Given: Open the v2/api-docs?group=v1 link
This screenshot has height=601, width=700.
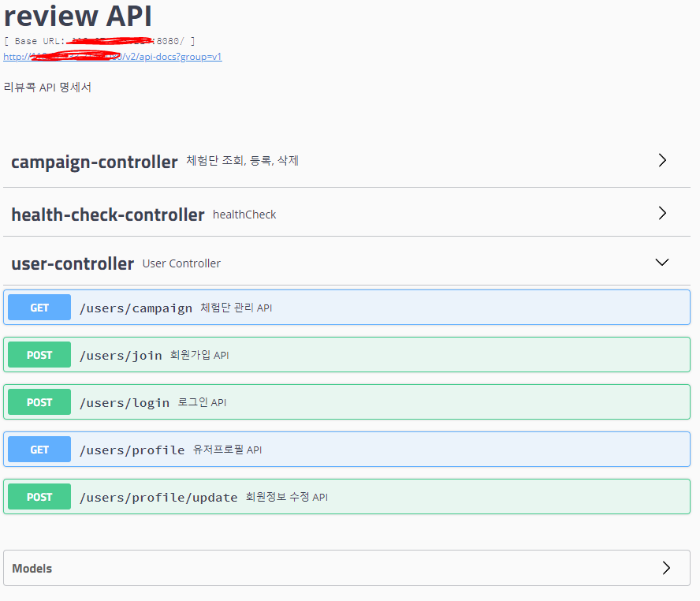Looking at the screenshot, I should (113, 57).
